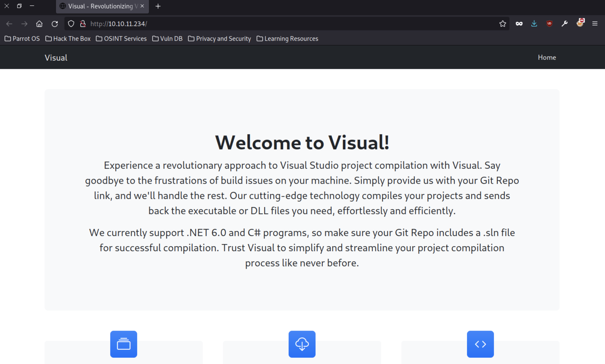Open the shield tracking protection icon

[71, 24]
